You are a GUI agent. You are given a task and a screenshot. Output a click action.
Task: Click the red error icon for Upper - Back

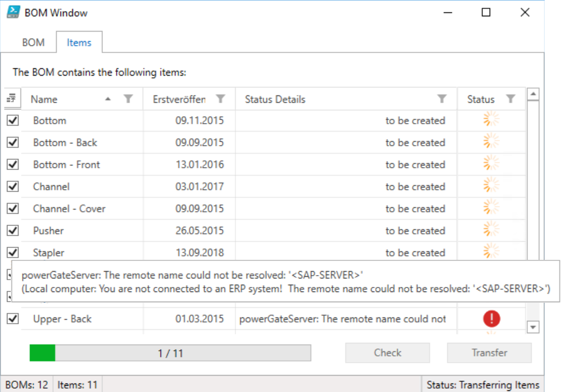491,319
